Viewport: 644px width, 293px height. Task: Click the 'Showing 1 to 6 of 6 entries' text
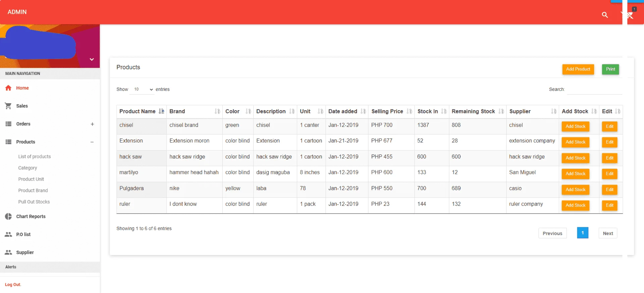point(144,229)
